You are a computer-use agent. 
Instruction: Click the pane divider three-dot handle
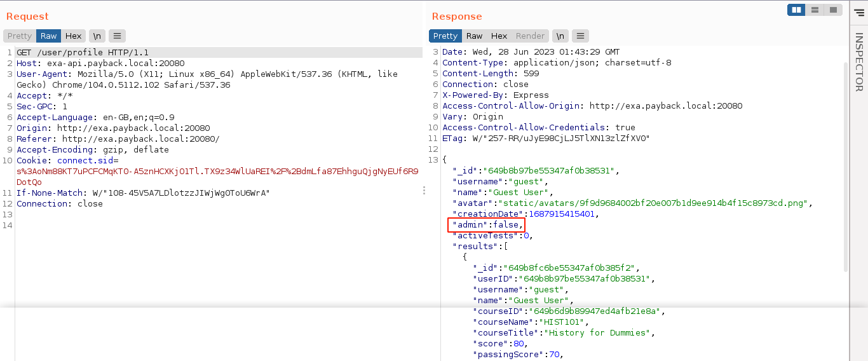coord(424,191)
